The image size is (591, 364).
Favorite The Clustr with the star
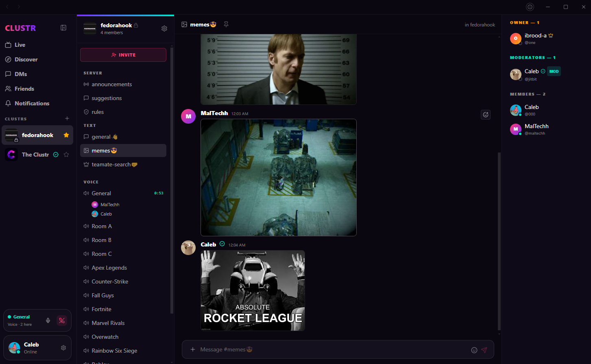66,155
